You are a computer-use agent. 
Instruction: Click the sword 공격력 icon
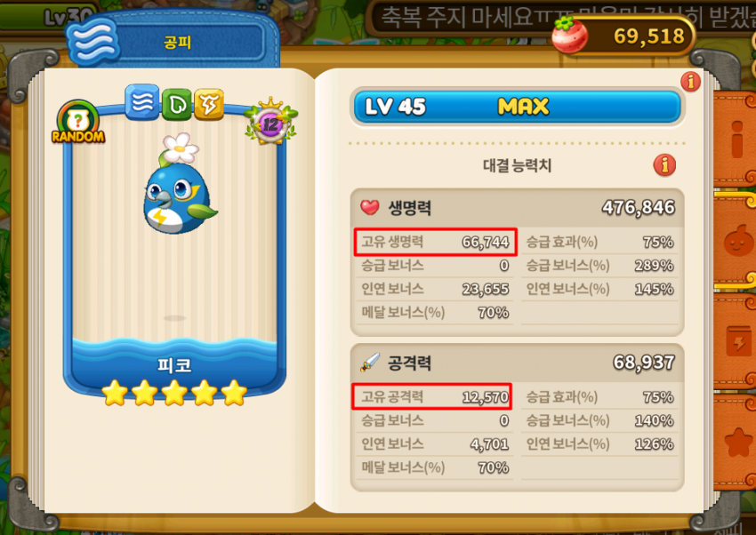click(x=370, y=363)
